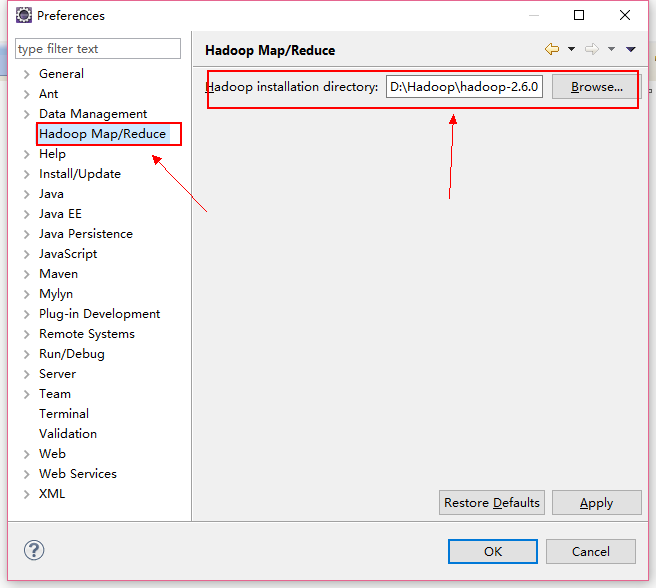
Task: Select Plug-in Development in the tree
Action: coord(100,314)
